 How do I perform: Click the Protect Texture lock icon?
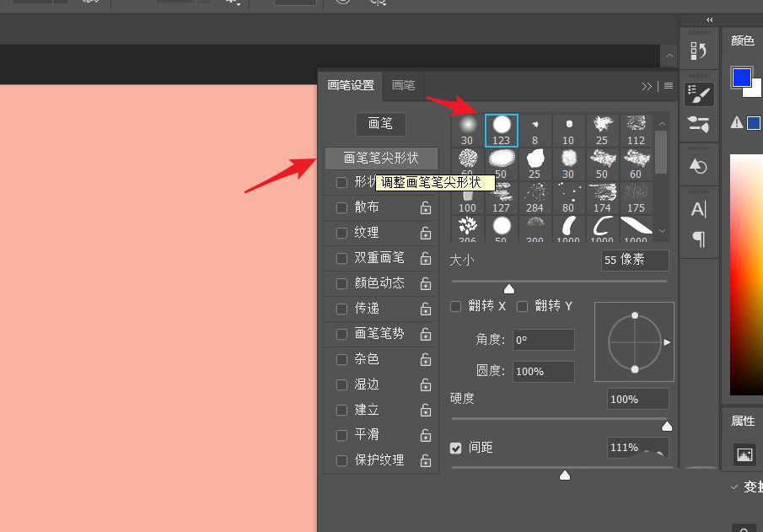coord(426,460)
